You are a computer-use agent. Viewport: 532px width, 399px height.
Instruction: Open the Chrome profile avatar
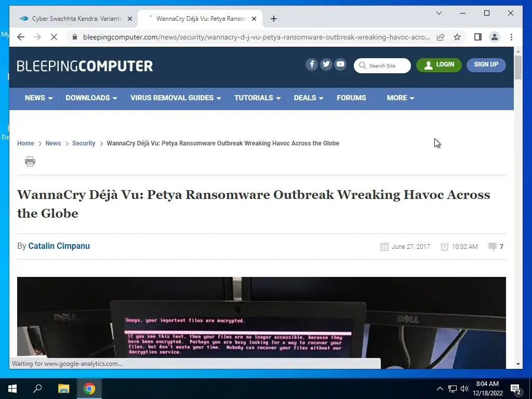(x=495, y=37)
